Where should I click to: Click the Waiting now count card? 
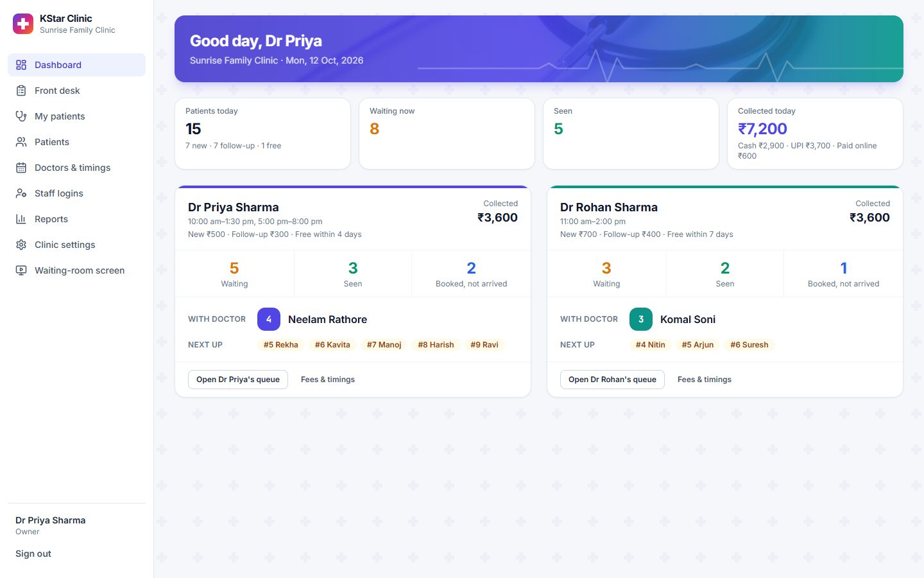click(447, 134)
